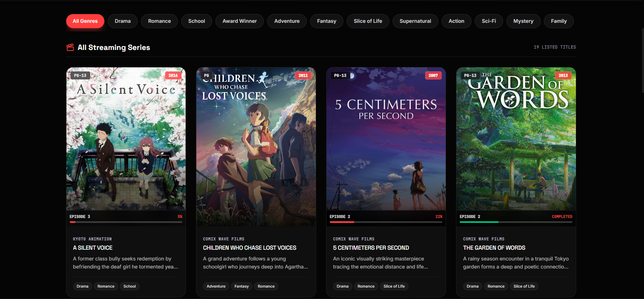Click Romance tag on Children Who Chase card

pyautogui.click(x=266, y=286)
